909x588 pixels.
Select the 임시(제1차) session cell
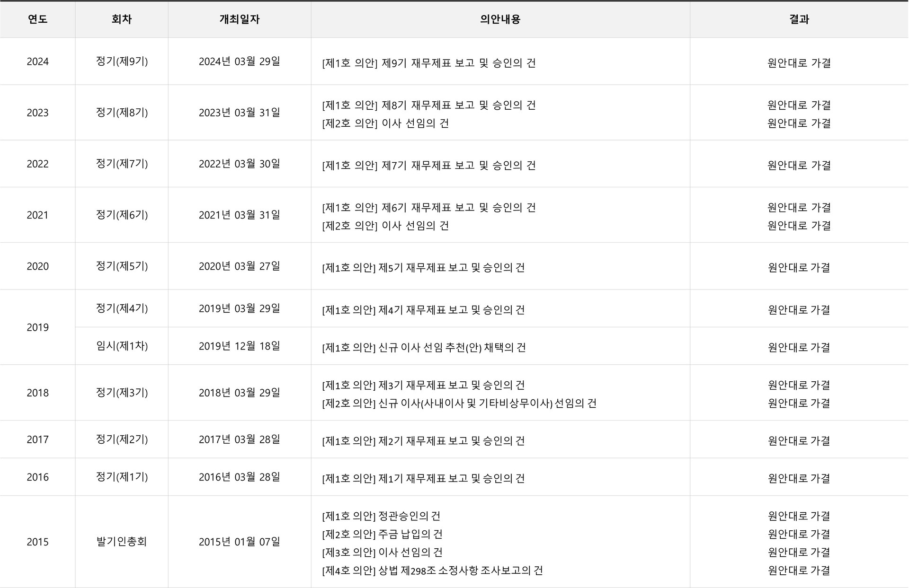(x=122, y=346)
